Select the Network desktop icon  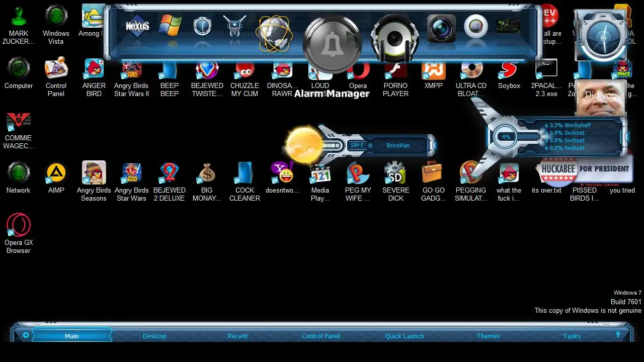tap(19, 178)
